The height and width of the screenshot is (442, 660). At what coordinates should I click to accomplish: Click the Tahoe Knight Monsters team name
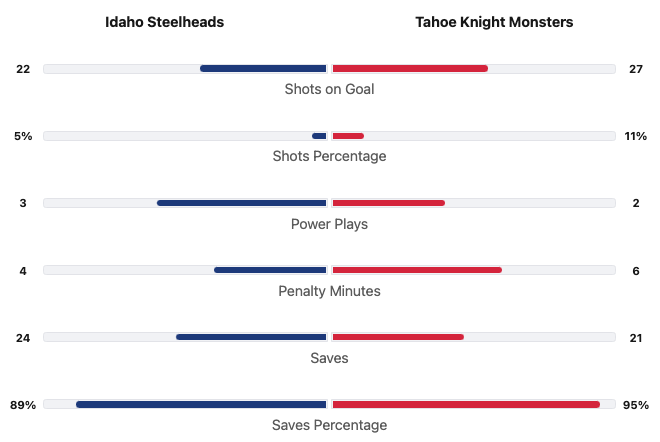pos(494,22)
